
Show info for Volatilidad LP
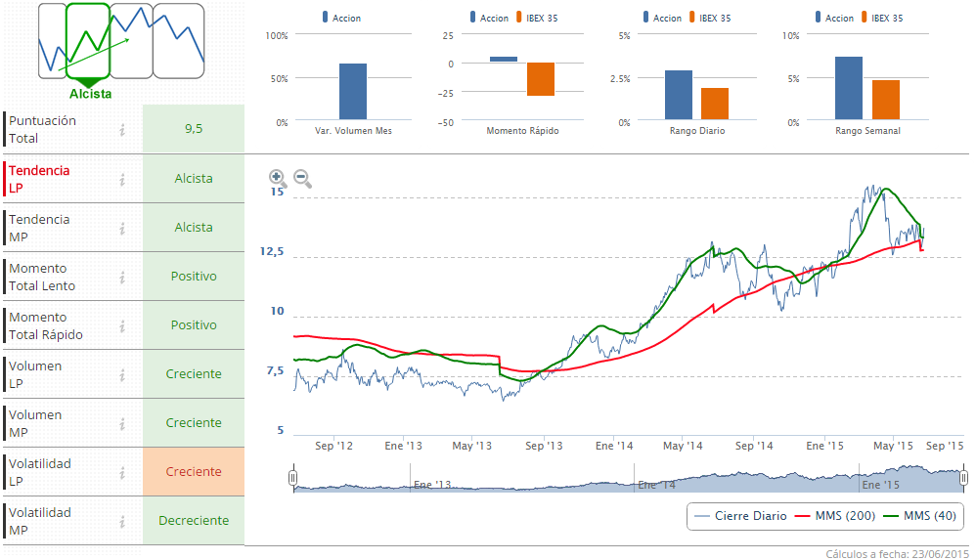click(x=122, y=472)
